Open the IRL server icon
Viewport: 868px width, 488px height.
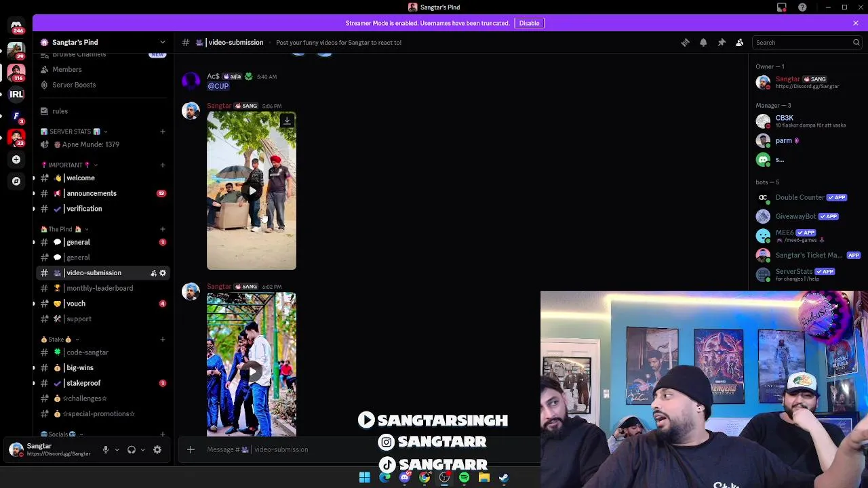16,94
